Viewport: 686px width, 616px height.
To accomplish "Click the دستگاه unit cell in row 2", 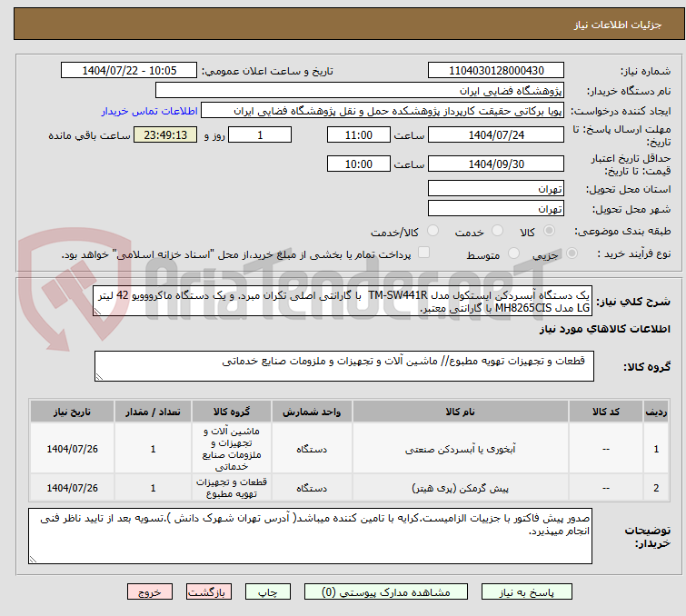I will 312,488.
